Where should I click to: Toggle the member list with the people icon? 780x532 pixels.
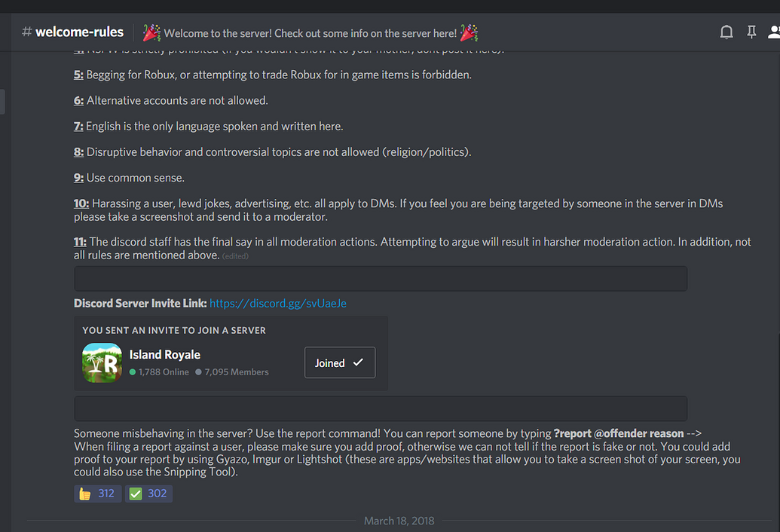click(772, 32)
